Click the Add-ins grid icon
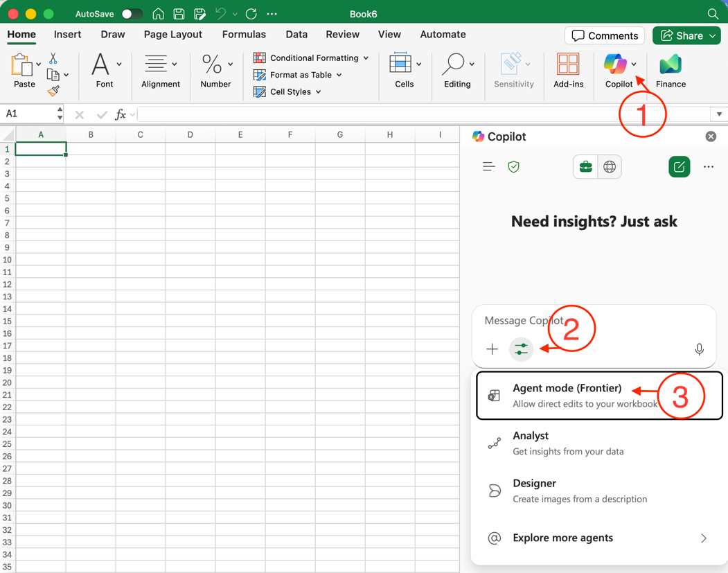 pos(568,65)
